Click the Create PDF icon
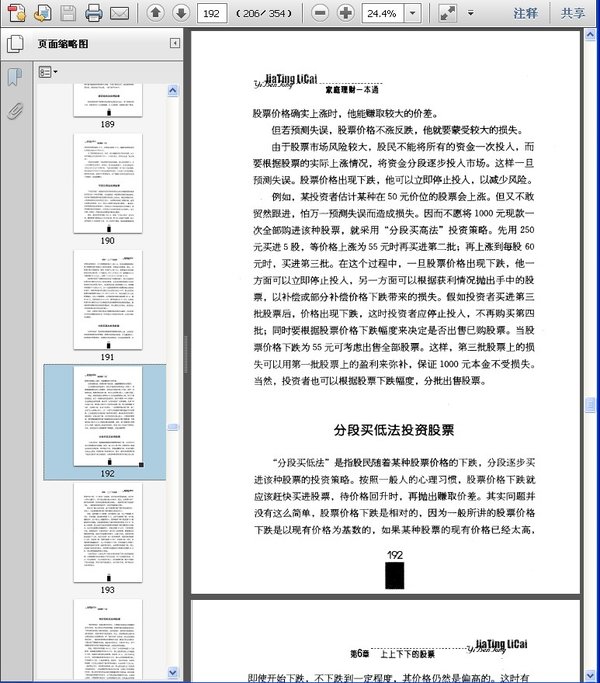 coord(17,13)
